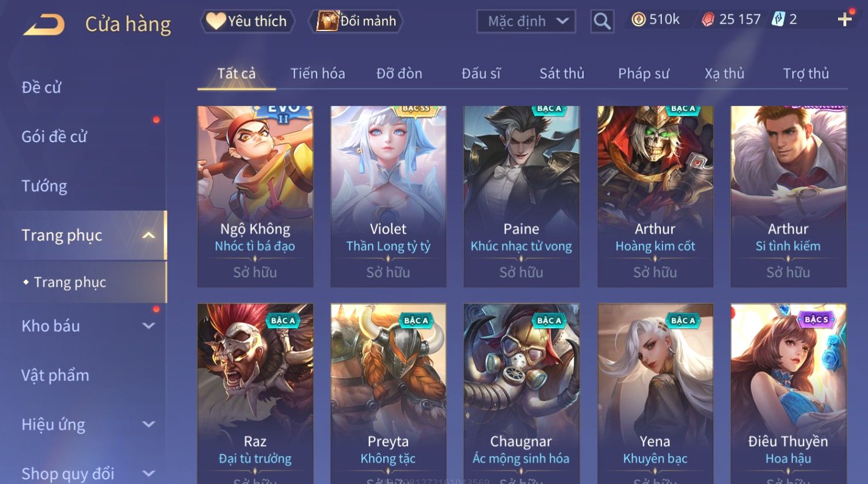Tap the gold coin 510k balance icon

click(x=638, y=20)
